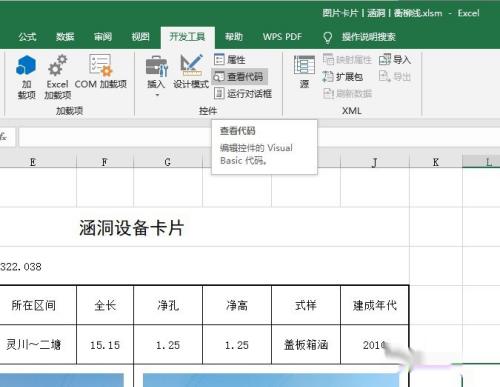
Task: Click the fx insert function button
Action: point(4,137)
